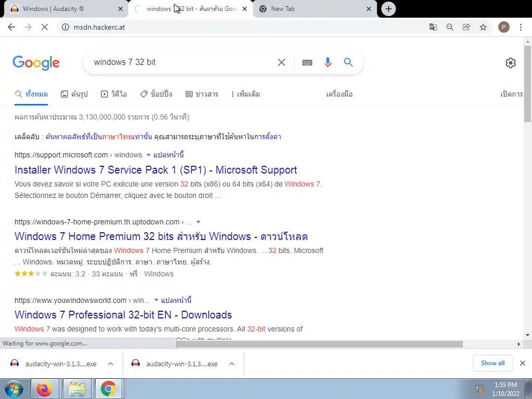Bookmark this page with the star icon
The image size is (532, 399).
pyautogui.click(x=483, y=27)
